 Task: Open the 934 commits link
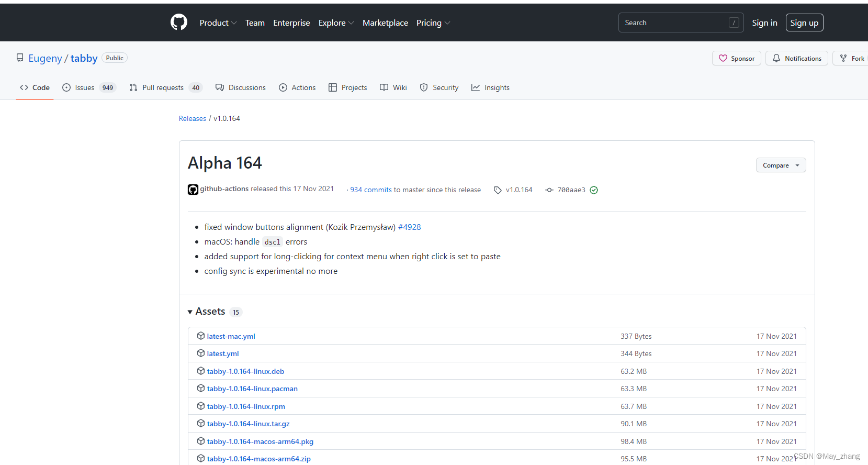371,190
